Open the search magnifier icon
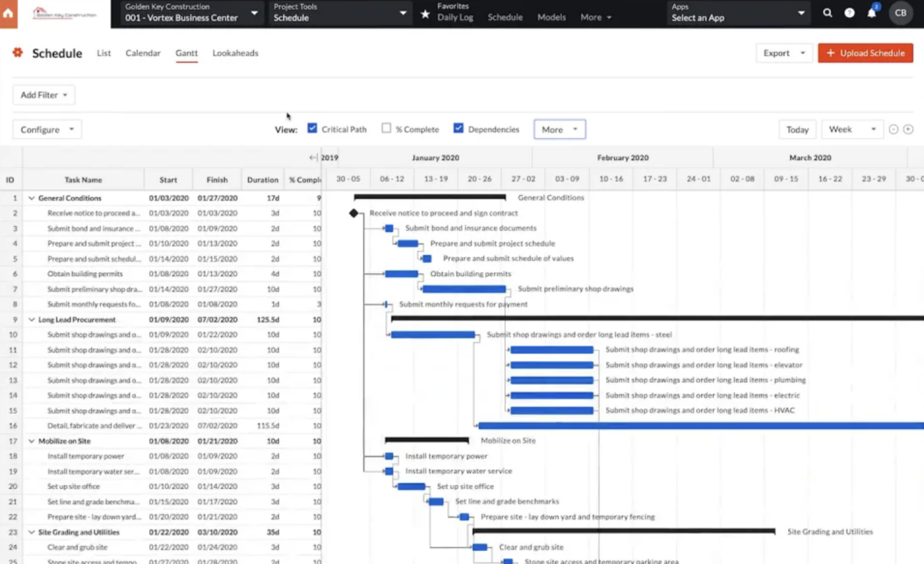924x564 pixels. coord(827,12)
